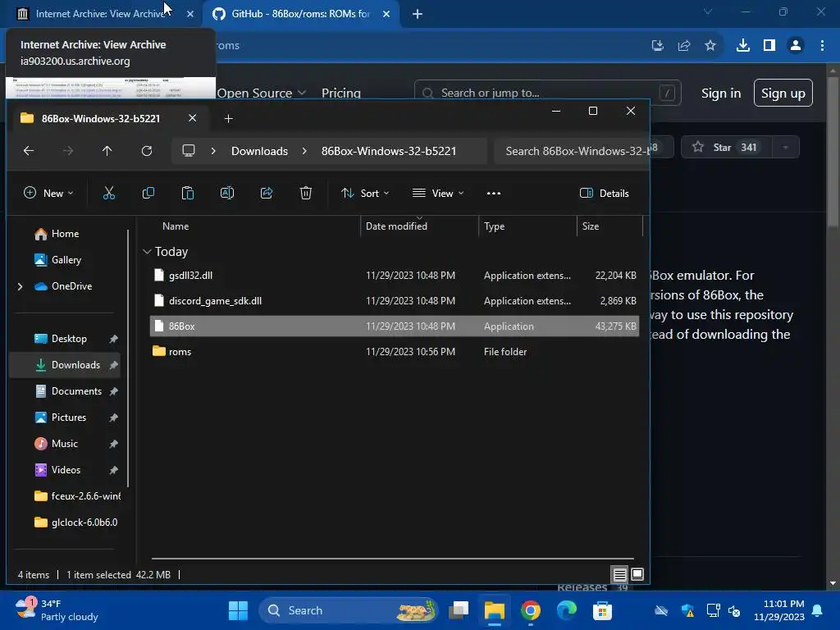Click the Paste clipboard icon

(x=188, y=193)
